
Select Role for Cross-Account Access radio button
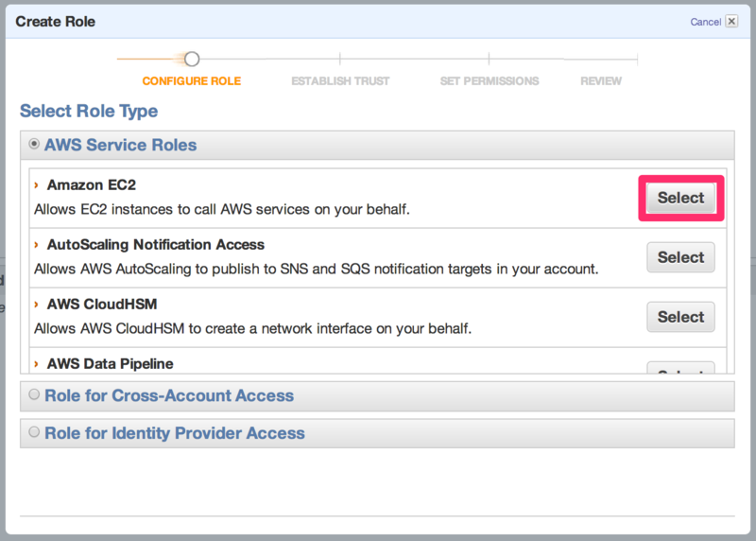[x=34, y=394]
